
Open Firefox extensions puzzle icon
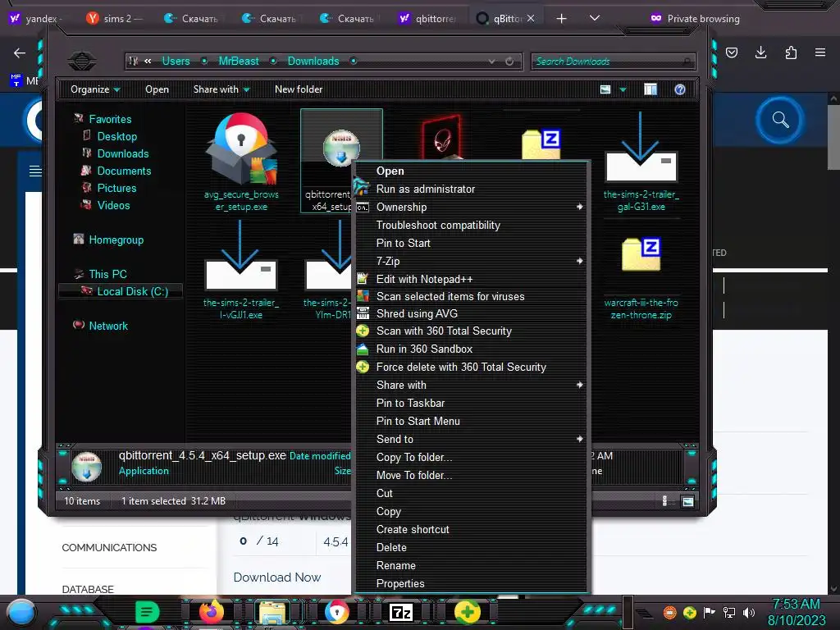(x=791, y=52)
